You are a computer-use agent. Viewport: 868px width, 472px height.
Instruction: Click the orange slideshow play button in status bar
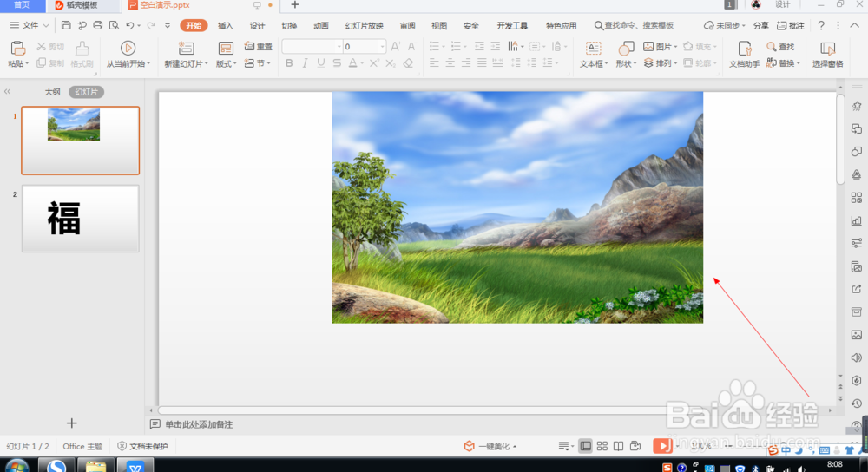(x=662, y=445)
